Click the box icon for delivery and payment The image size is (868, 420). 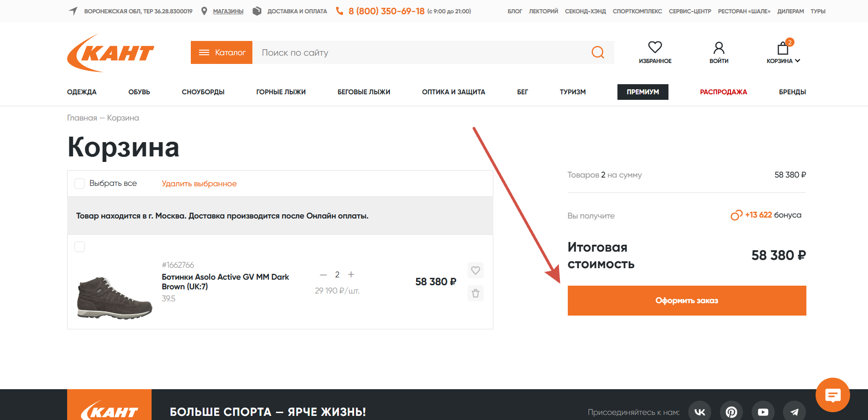pyautogui.click(x=257, y=11)
